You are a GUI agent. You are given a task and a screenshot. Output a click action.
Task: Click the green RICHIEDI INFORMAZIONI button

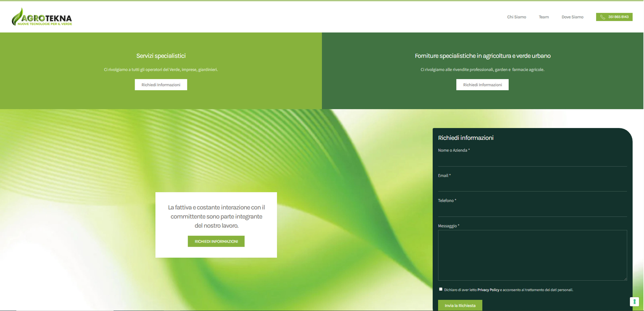(216, 241)
